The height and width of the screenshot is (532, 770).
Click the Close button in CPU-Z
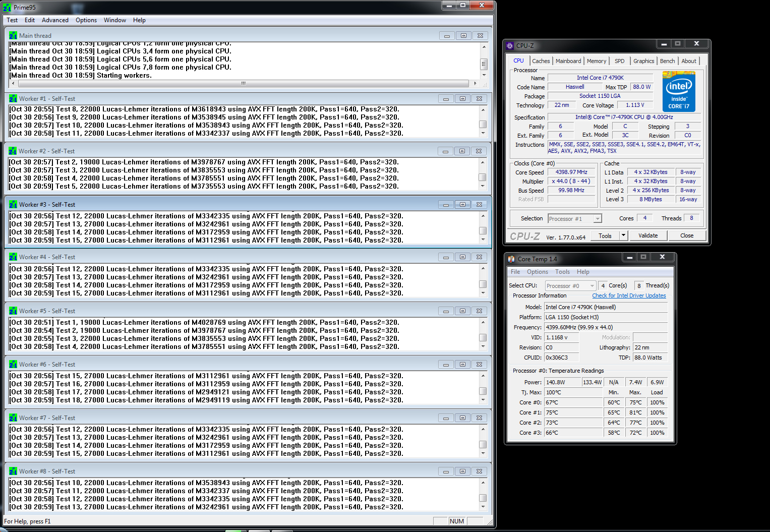point(687,235)
